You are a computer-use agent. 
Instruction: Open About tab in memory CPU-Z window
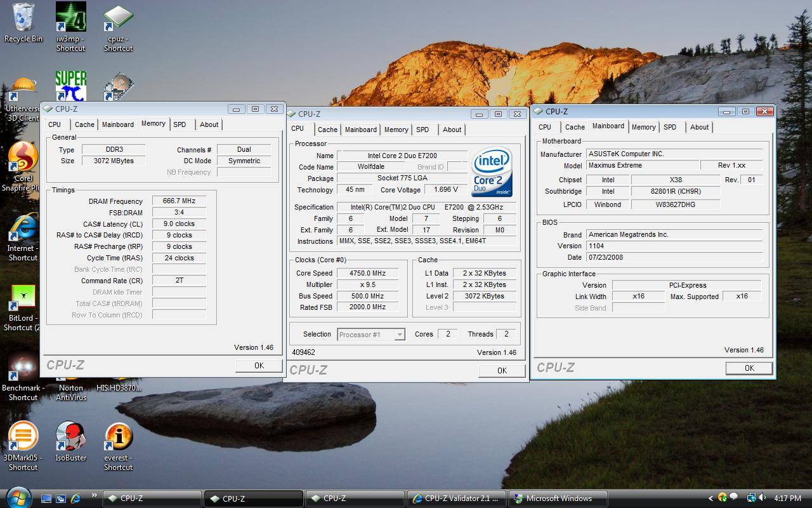[x=209, y=124]
